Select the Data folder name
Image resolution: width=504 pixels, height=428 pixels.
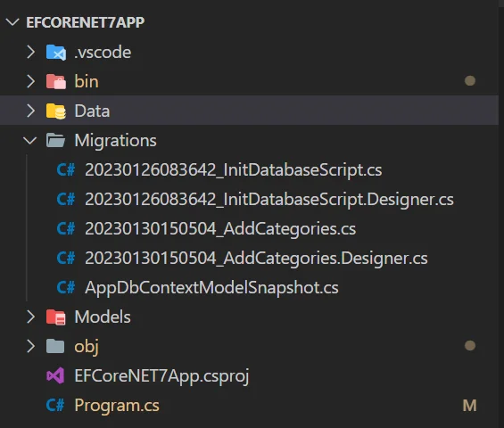click(x=92, y=111)
